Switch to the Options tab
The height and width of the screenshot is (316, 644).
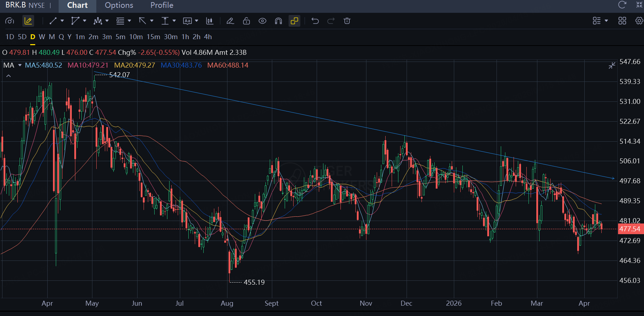click(119, 5)
